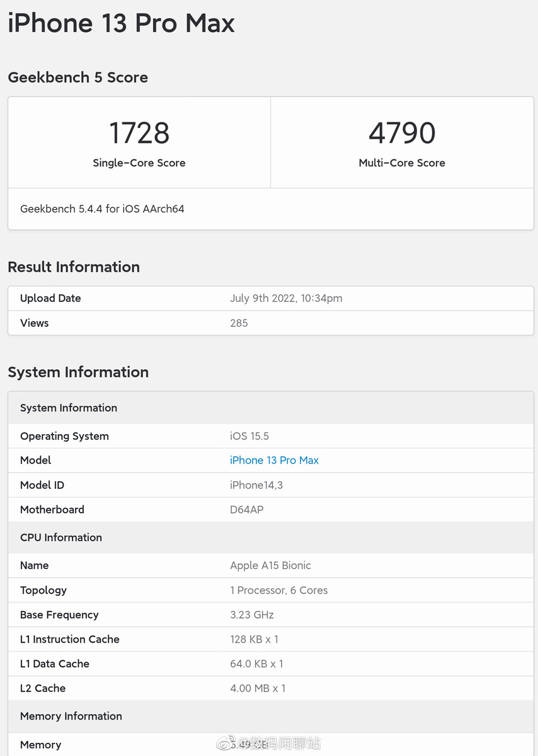Click the CPU Information section header
This screenshot has width=538, height=756.
pyautogui.click(x=61, y=537)
